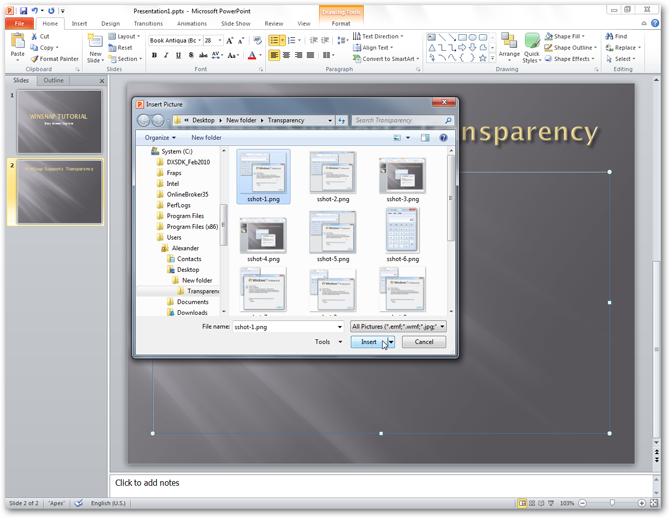Open the Drawing Tools Format tab
670x518 pixels.
341,24
